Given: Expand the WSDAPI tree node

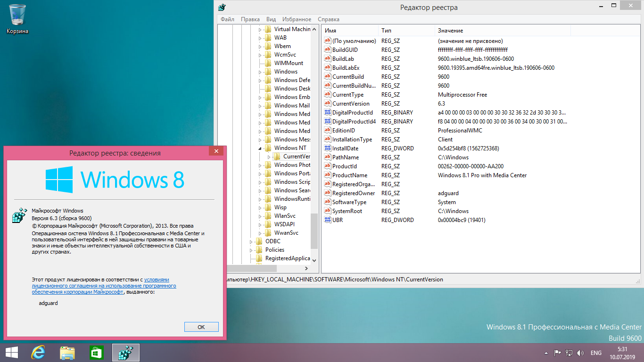Looking at the screenshot, I should (x=260, y=224).
